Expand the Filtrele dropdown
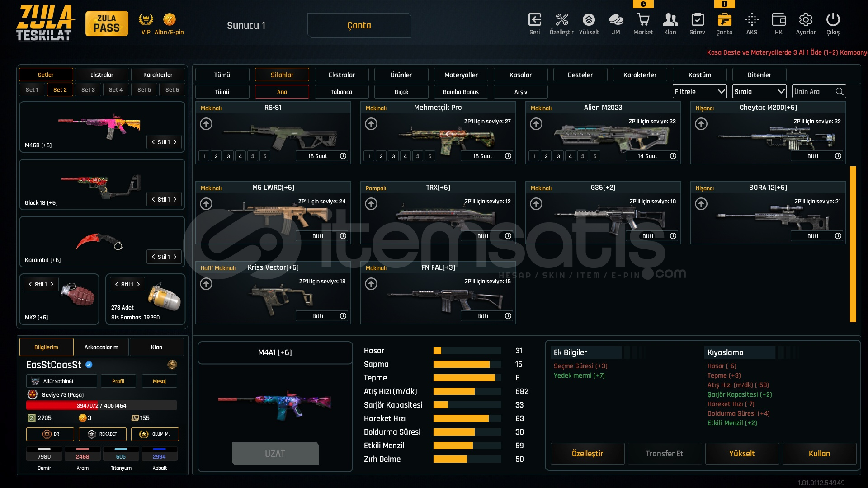 (699, 92)
